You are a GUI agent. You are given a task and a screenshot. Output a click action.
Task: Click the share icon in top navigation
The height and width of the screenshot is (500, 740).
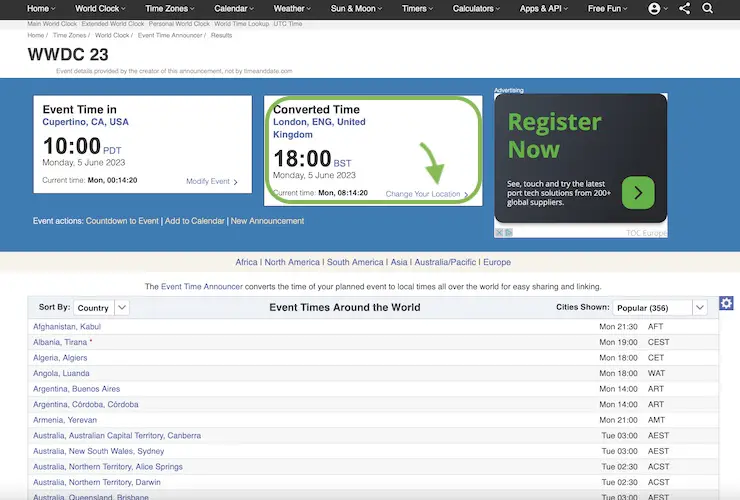coord(685,9)
